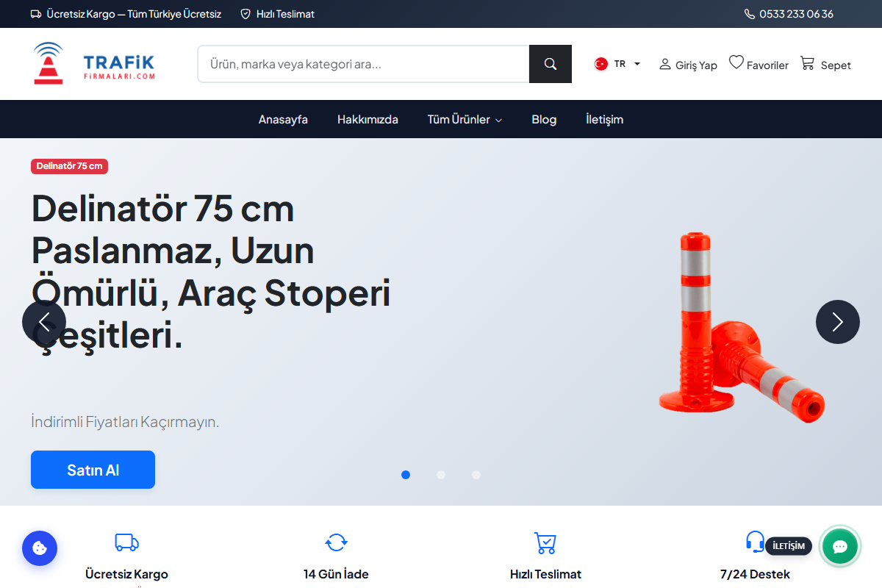Open the TR language dropdown arrow
Image resolution: width=882 pixels, height=588 pixels.
coord(637,64)
